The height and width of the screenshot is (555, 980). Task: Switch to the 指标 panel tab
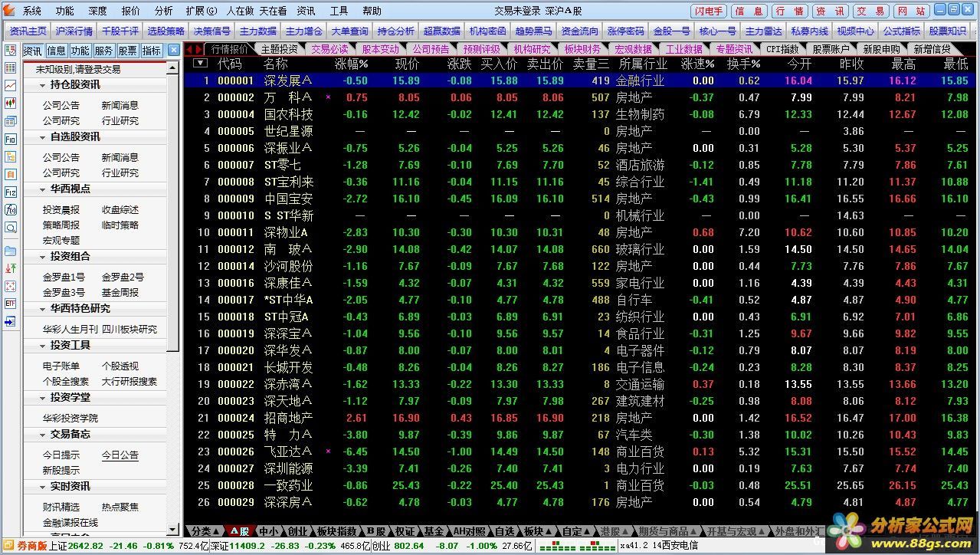(152, 51)
